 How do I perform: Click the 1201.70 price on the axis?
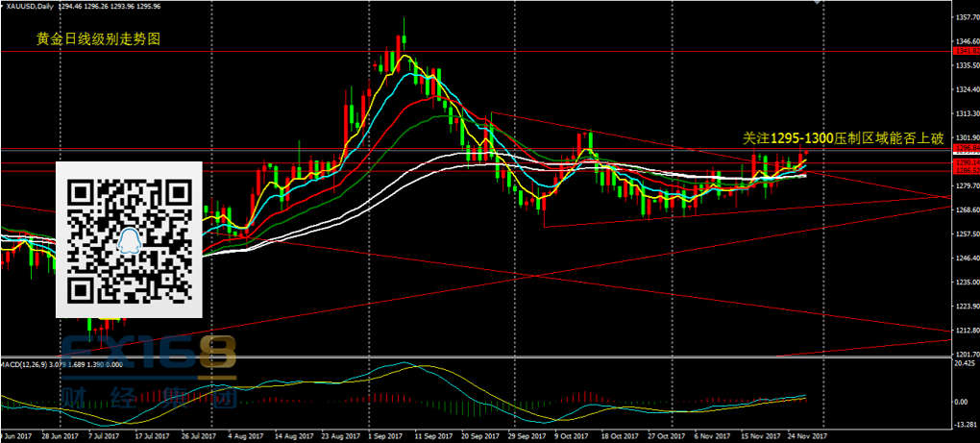pos(965,354)
